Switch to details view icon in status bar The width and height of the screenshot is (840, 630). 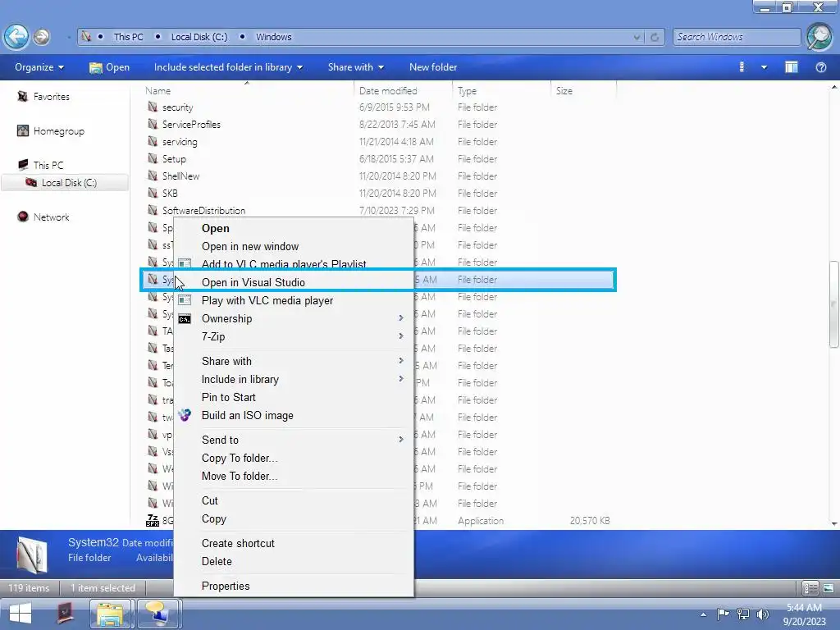click(x=810, y=588)
